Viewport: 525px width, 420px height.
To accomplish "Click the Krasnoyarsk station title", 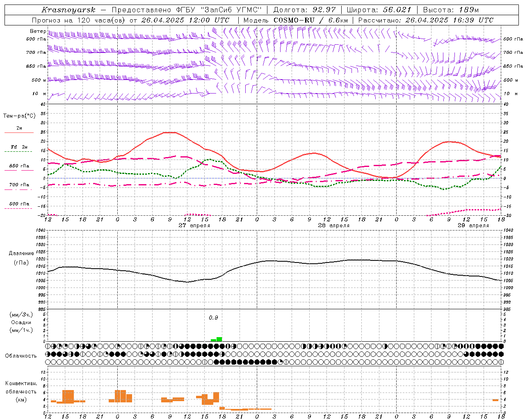I will click(x=68, y=10).
